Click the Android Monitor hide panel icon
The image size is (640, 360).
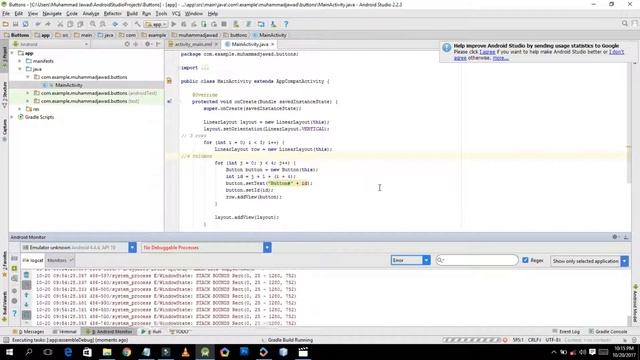[x=626, y=237]
